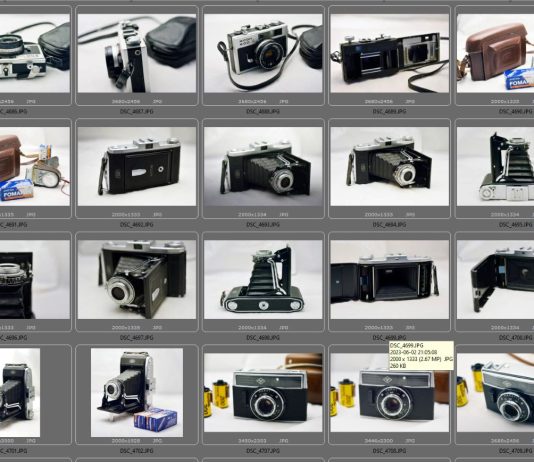
Task: Click the DSC_4699.JPG open film chamber photo
Action: (x=390, y=280)
